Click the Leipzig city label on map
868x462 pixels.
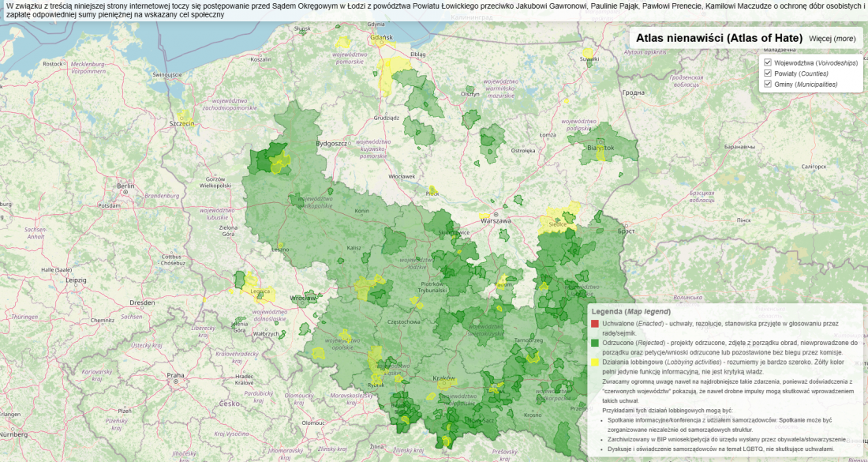click(x=76, y=280)
